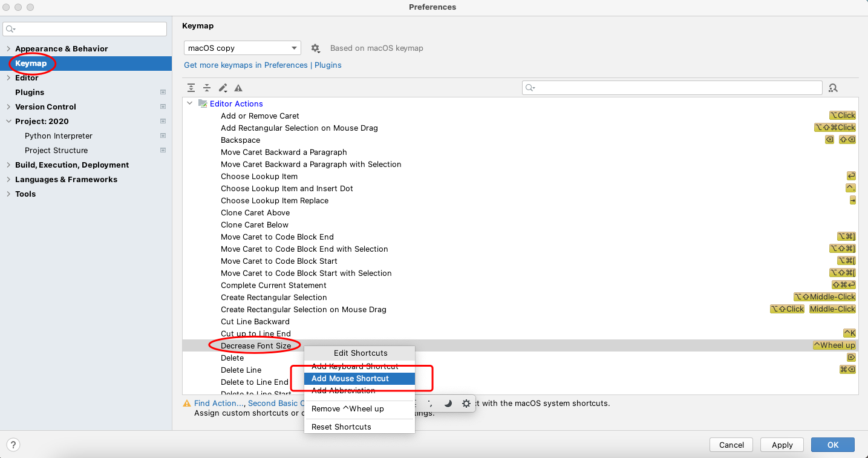Expand the Tools section
This screenshot has height=458, width=868.
pos(8,194)
